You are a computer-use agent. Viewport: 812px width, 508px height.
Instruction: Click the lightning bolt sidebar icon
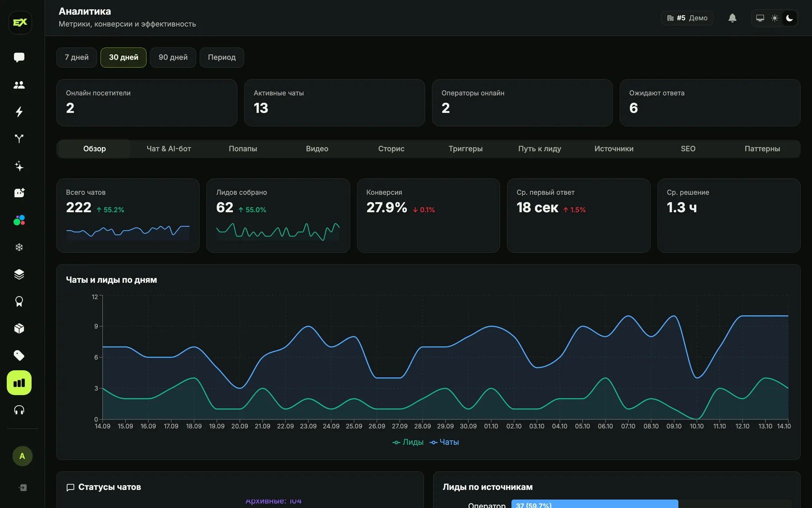(x=19, y=112)
